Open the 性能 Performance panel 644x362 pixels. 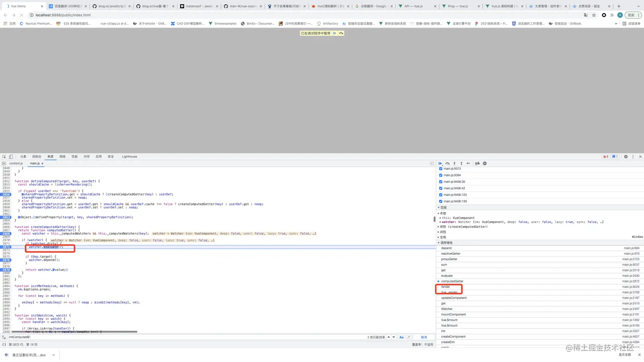(x=75, y=157)
